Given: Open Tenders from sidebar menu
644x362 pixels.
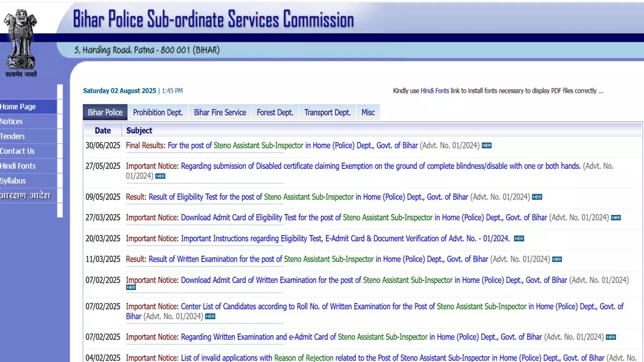Looking at the screenshot, I should [28, 136].
